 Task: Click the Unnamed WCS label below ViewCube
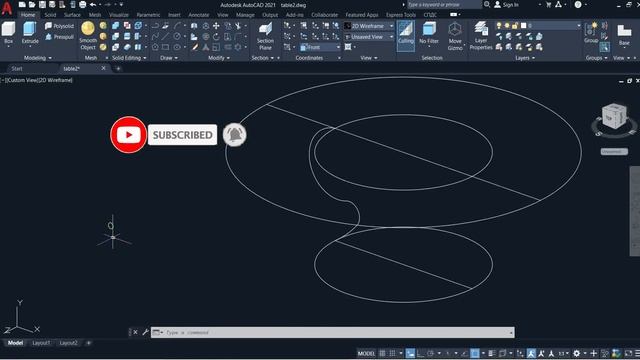coord(614,151)
